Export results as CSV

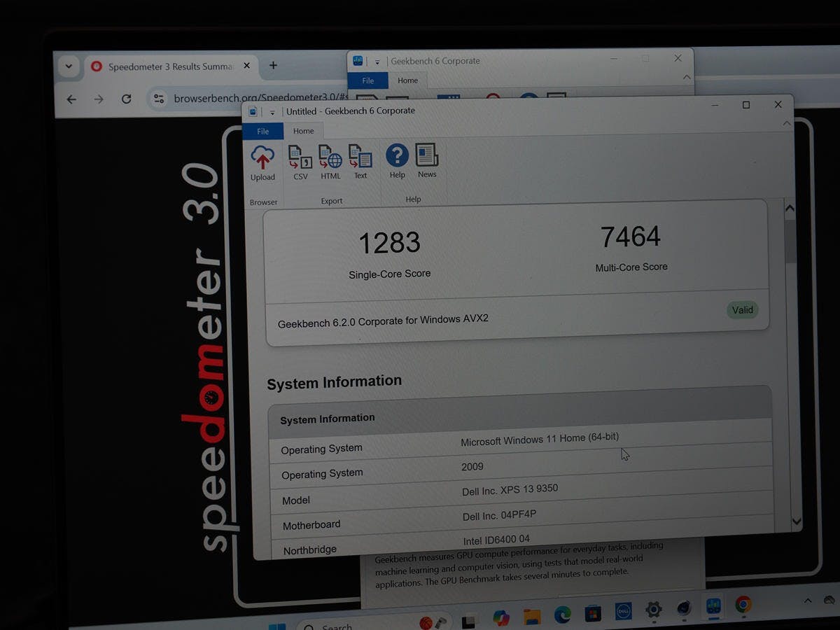tap(300, 162)
